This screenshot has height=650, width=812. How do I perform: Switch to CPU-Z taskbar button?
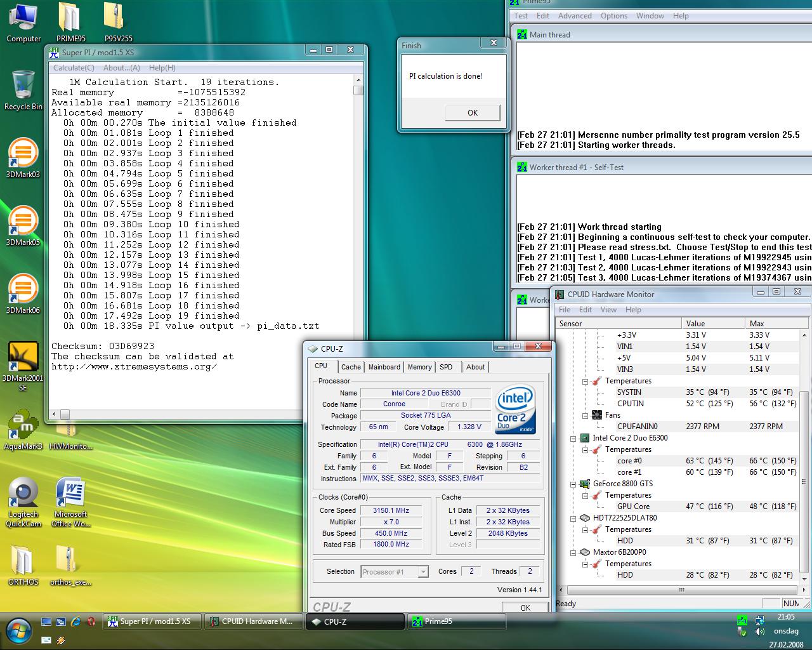(355, 621)
